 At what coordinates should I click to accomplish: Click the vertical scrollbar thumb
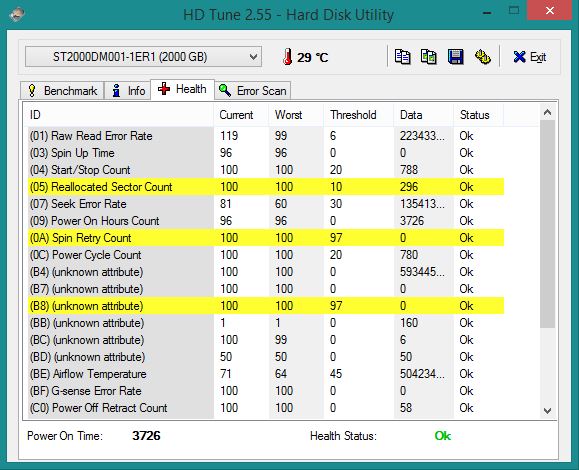click(548, 224)
